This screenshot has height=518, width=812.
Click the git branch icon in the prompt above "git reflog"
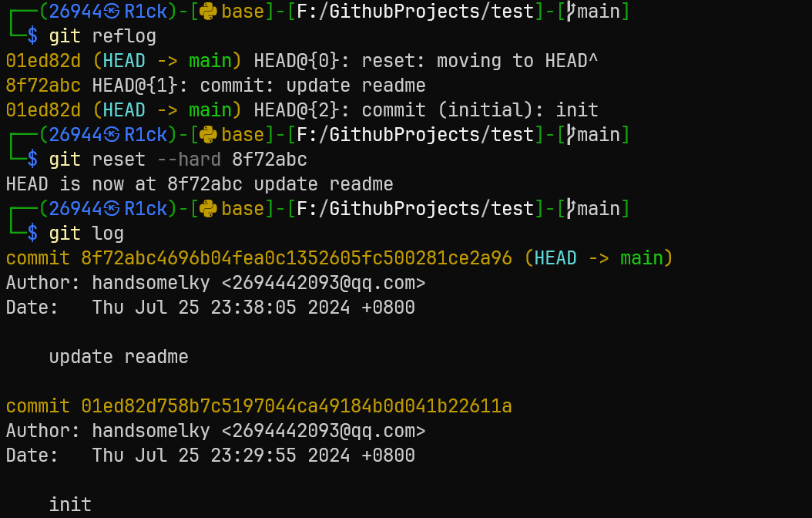[570, 12]
